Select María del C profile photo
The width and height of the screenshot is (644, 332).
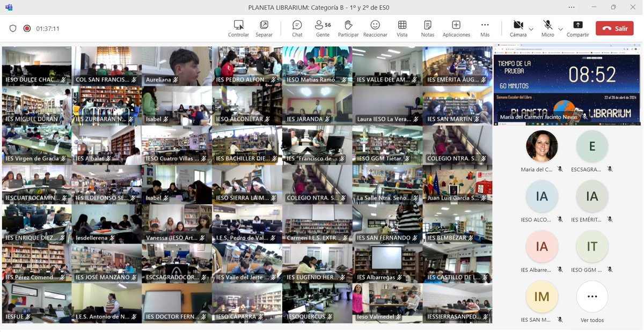point(542,146)
